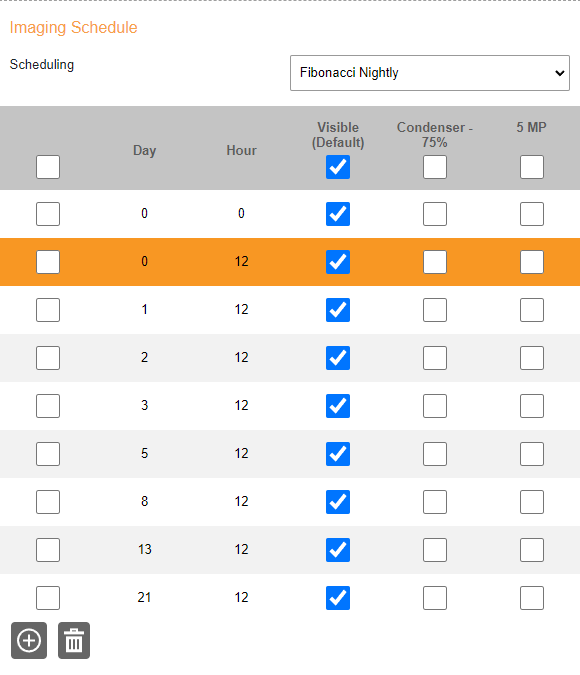Enable Condenser for day 2 row
The height and width of the screenshot is (675, 580).
(435, 358)
